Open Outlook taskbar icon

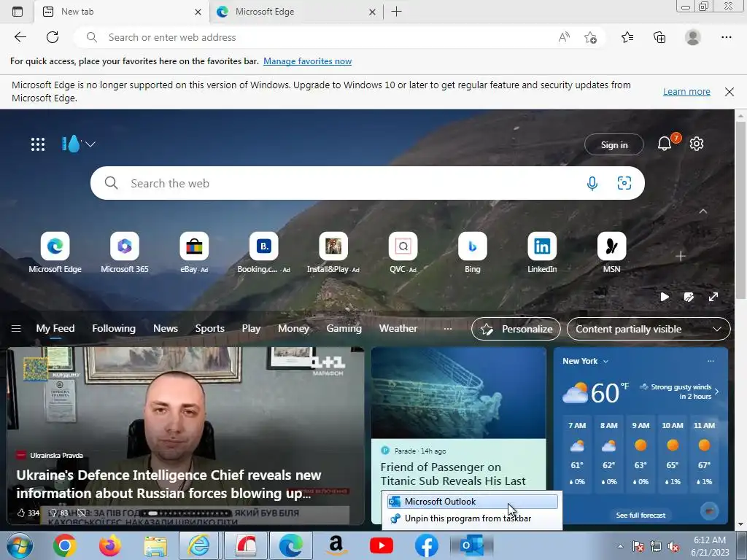click(x=472, y=545)
